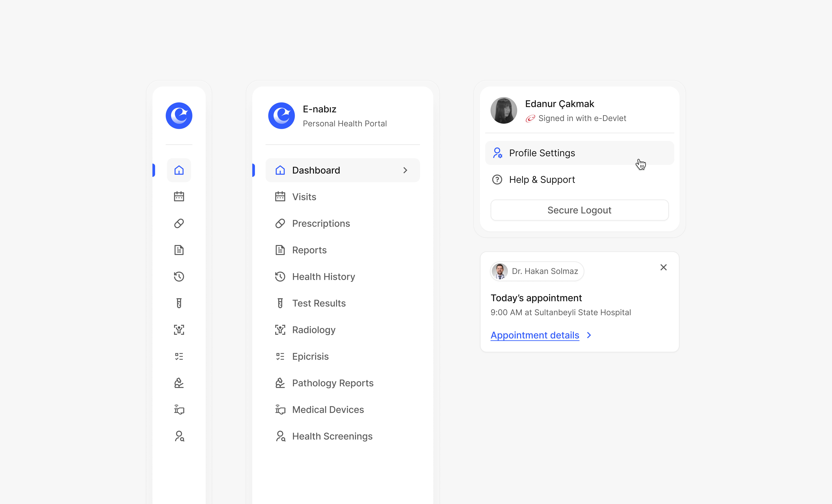Open Profile Settings from the account menu
The image size is (832, 504).
pyautogui.click(x=542, y=153)
